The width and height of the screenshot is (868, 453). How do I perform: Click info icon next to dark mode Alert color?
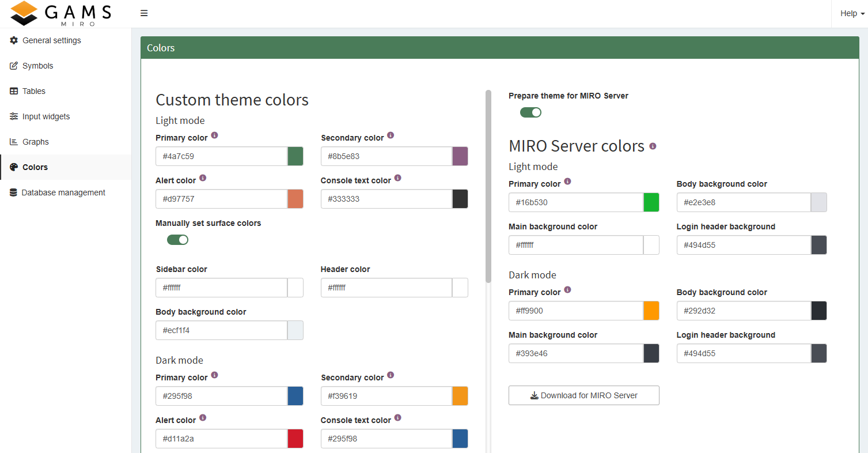click(203, 418)
